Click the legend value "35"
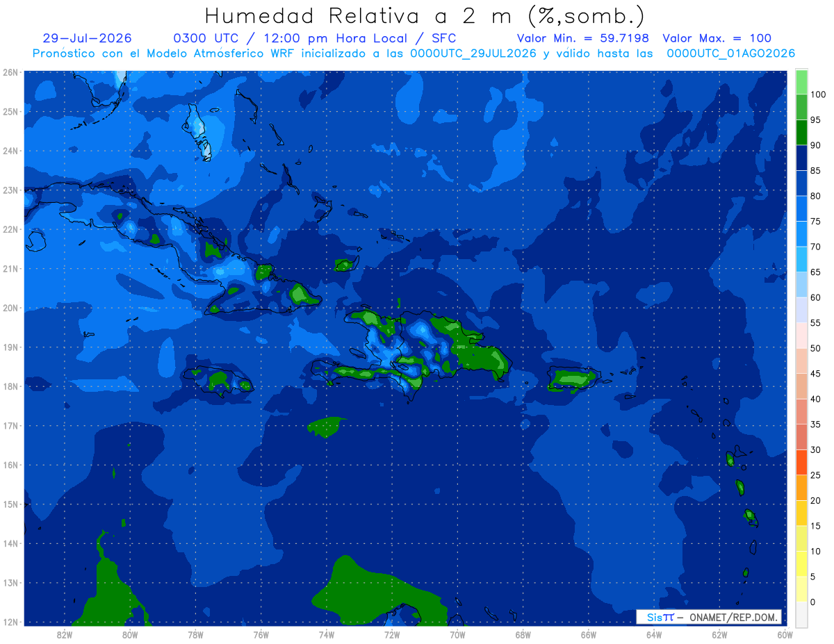This screenshot has height=644, width=834. click(x=815, y=424)
